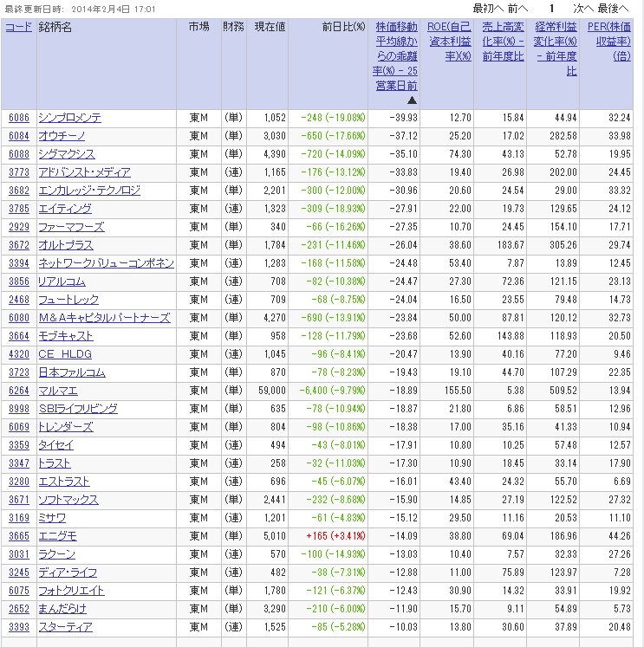Open stock code 6084 link
644x647 pixels.
click(19, 136)
